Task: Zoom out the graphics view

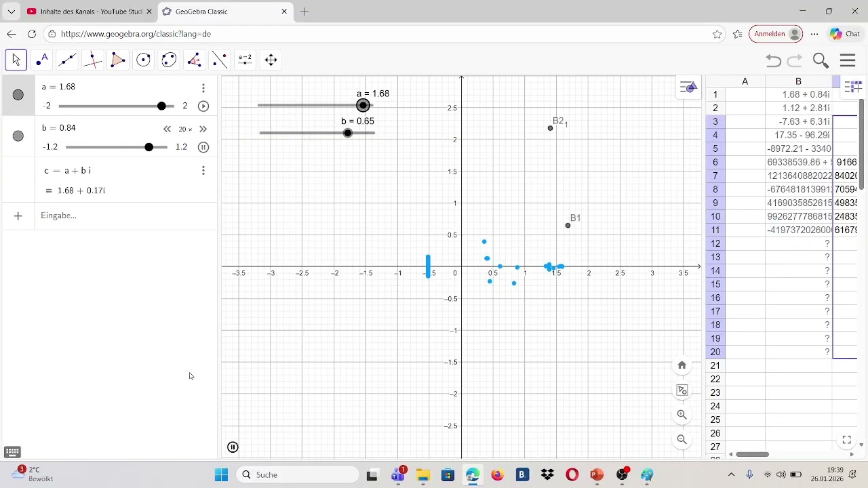Action: pos(682,440)
